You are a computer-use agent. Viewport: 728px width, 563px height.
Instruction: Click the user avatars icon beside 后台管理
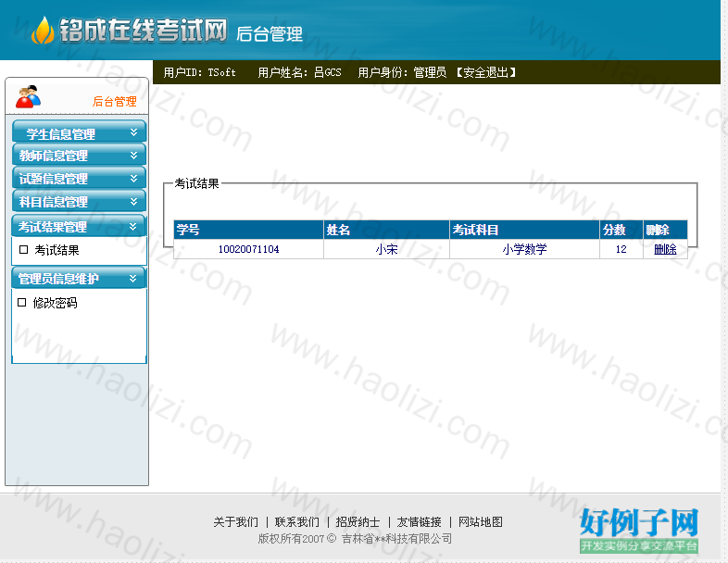coord(29,96)
